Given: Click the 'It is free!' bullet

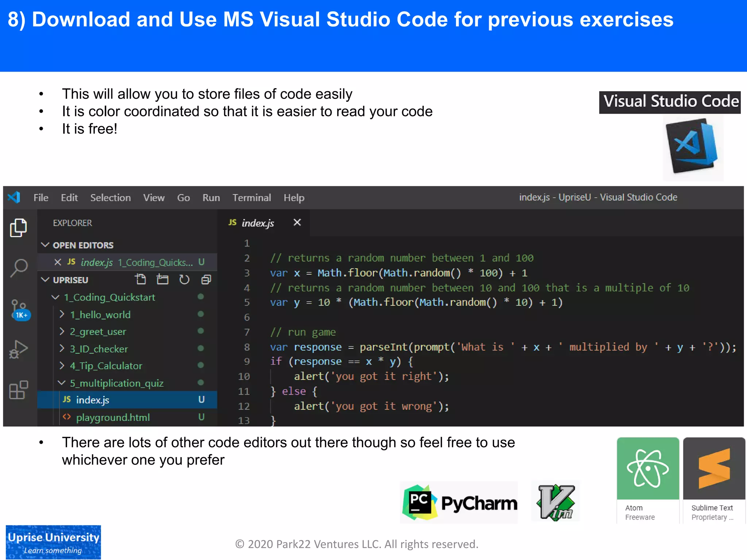Looking at the screenshot, I should pyautogui.click(x=89, y=129).
